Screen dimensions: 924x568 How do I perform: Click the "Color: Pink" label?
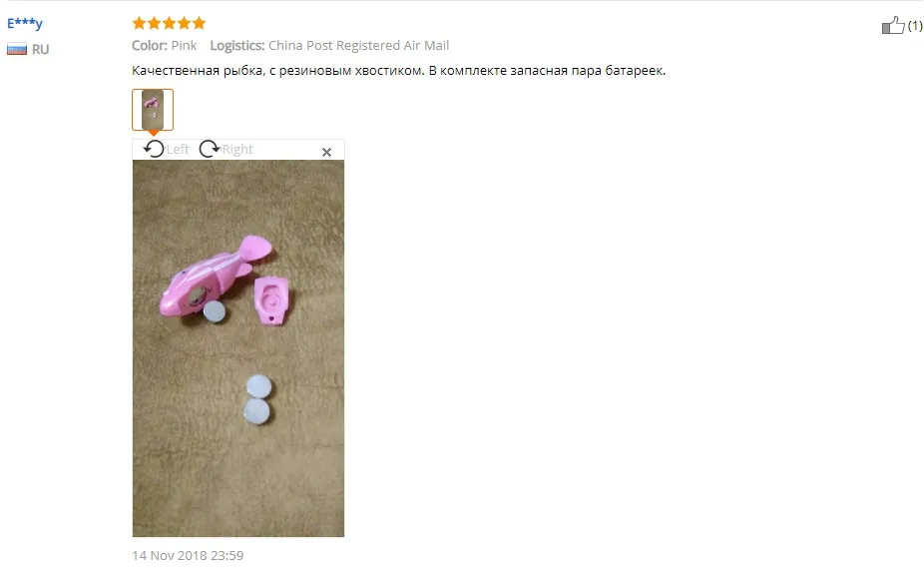pyautogui.click(x=165, y=45)
